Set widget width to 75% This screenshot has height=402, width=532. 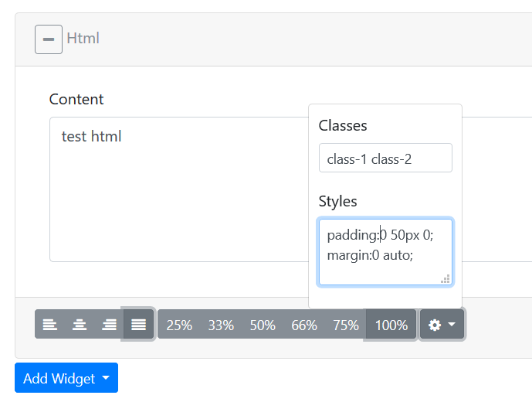tap(346, 325)
